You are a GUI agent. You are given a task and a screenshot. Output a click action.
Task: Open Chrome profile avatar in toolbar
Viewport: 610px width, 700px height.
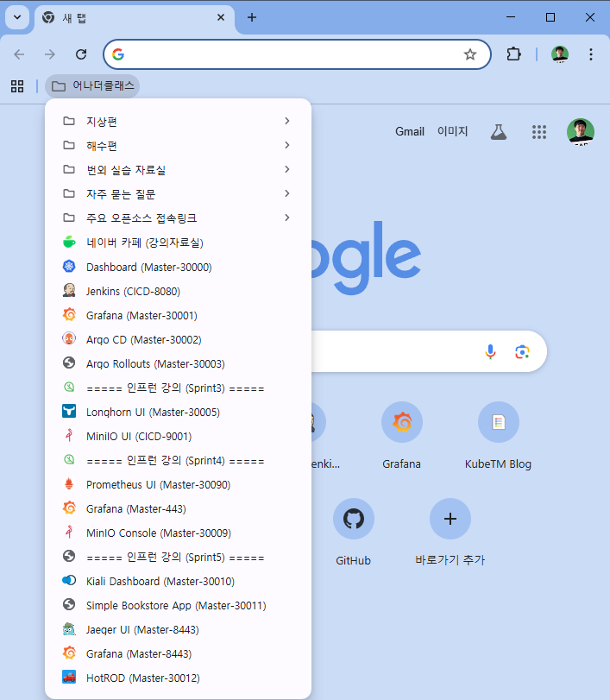click(x=560, y=54)
